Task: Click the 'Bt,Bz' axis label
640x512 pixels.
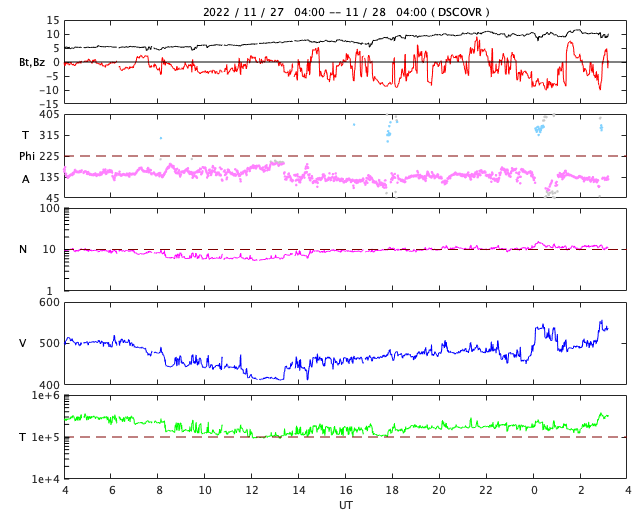Action: pos(32,62)
